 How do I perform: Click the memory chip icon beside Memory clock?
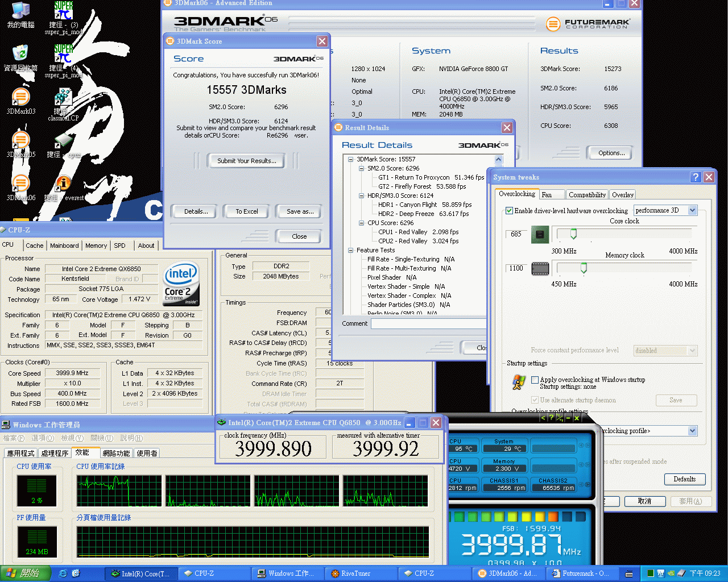coord(540,268)
